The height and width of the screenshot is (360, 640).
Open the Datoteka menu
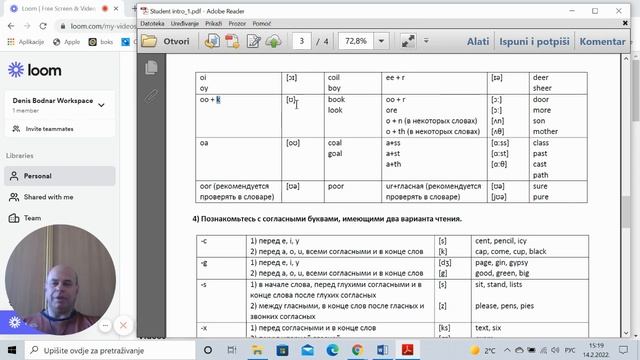coord(152,24)
